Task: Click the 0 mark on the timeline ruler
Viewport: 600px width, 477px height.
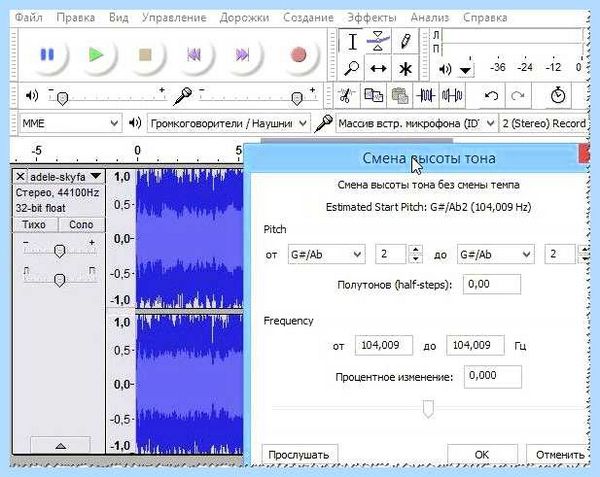Action: (137, 150)
